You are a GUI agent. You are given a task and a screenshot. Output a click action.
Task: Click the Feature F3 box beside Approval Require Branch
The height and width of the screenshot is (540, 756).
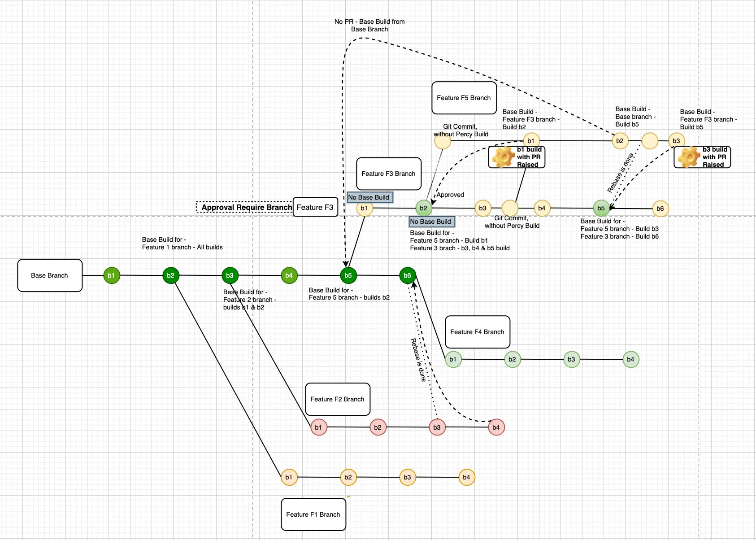(x=315, y=207)
